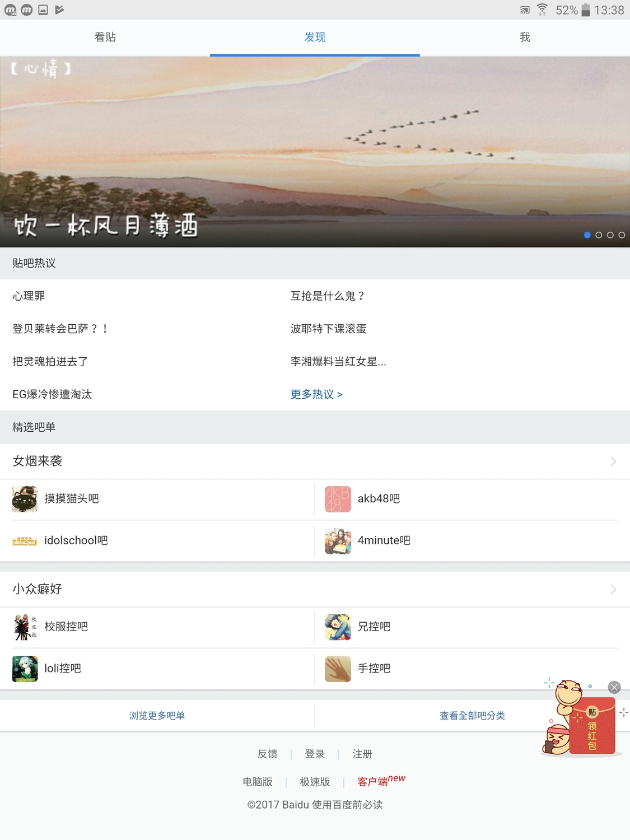Select the 发现 tab
630x840 pixels.
pyautogui.click(x=315, y=38)
